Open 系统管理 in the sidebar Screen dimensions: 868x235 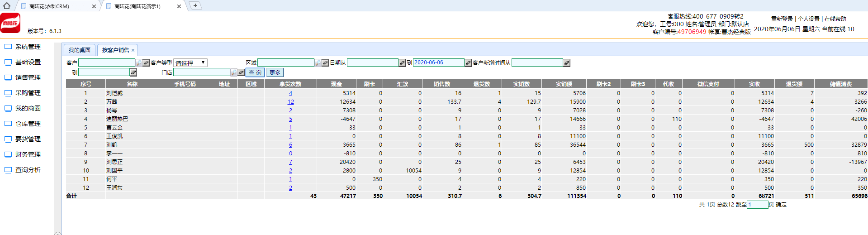(28, 47)
